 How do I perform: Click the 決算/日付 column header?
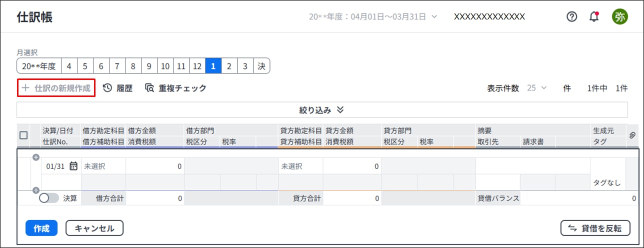pyautogui.click(x=58, y=131)
